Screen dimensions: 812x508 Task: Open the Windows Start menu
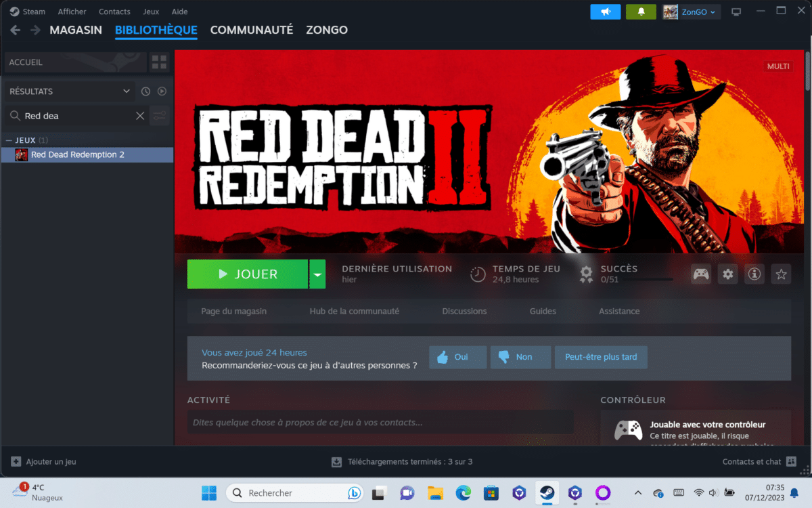(x=209, y=493)
